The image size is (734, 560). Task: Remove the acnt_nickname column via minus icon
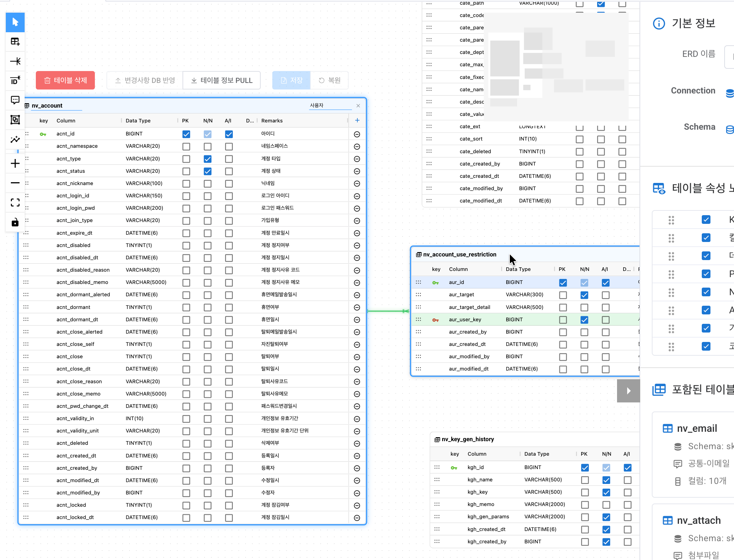[357, 184]
